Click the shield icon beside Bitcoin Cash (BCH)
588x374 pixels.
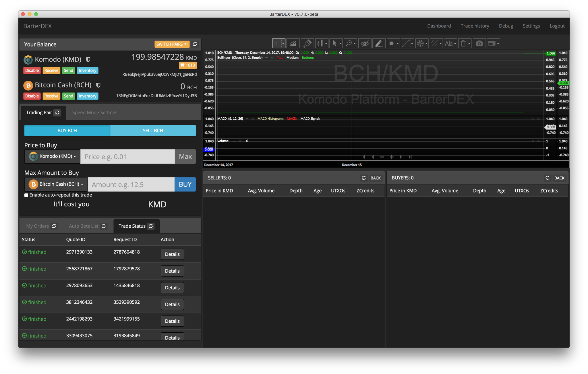(x=98, y=85)
